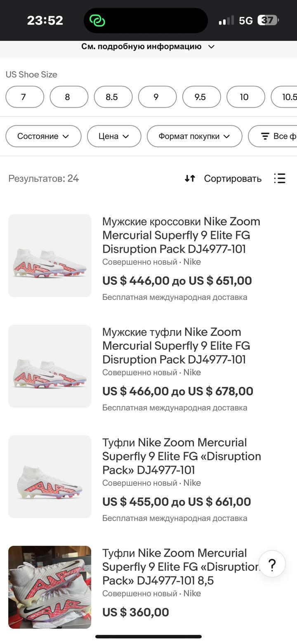Open the Сортировать sort menu
The width and height of the screenshot is (297, 644).
point(233,178)
